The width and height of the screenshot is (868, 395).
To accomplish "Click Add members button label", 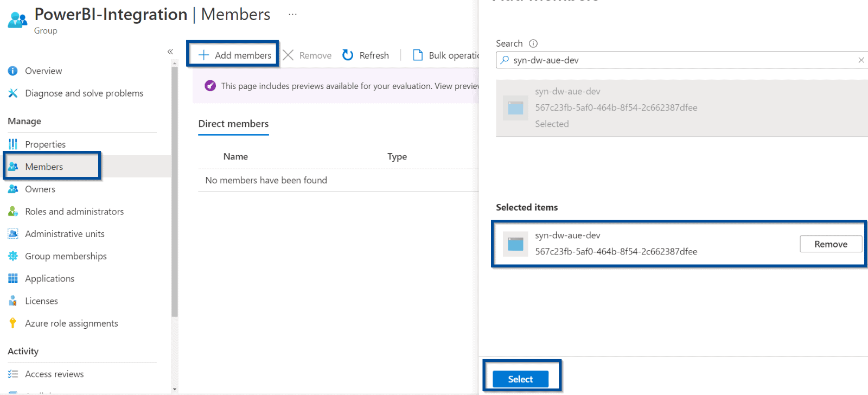I will [x=243, y=55].
